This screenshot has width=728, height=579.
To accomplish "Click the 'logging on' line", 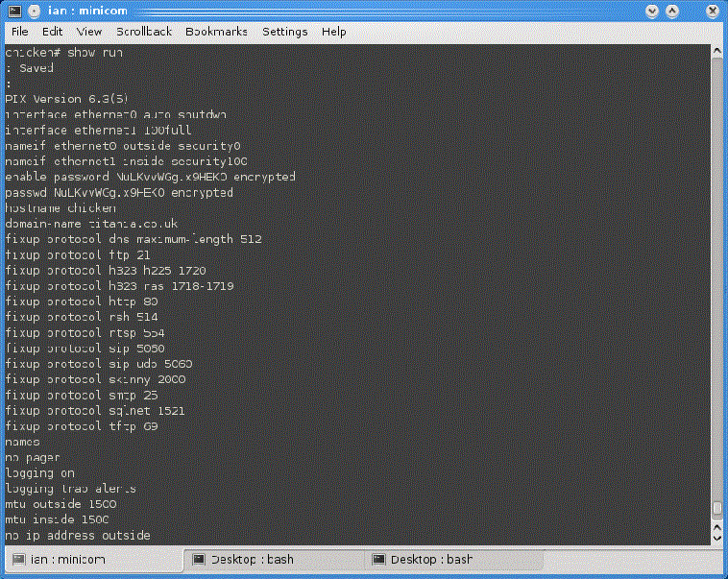I will click(x=40, y=473).
